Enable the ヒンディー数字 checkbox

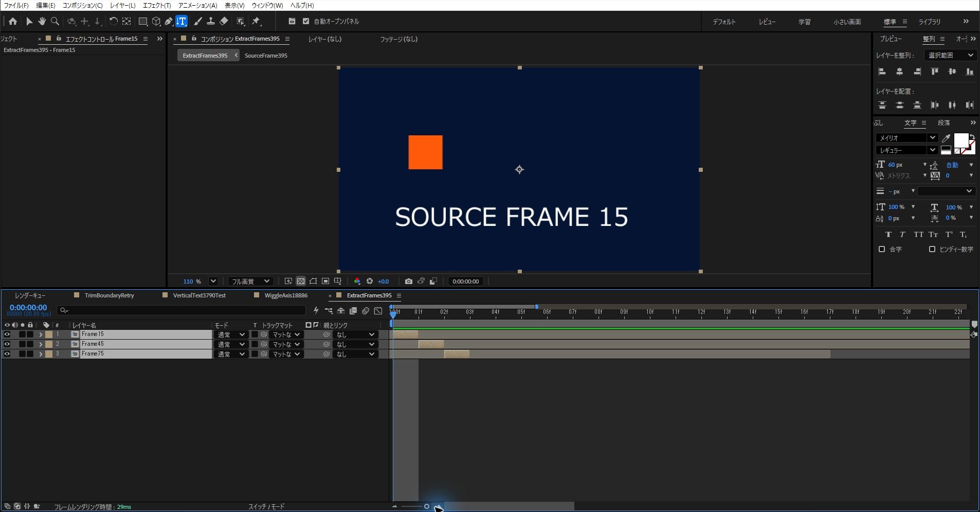tap(932, 249)
